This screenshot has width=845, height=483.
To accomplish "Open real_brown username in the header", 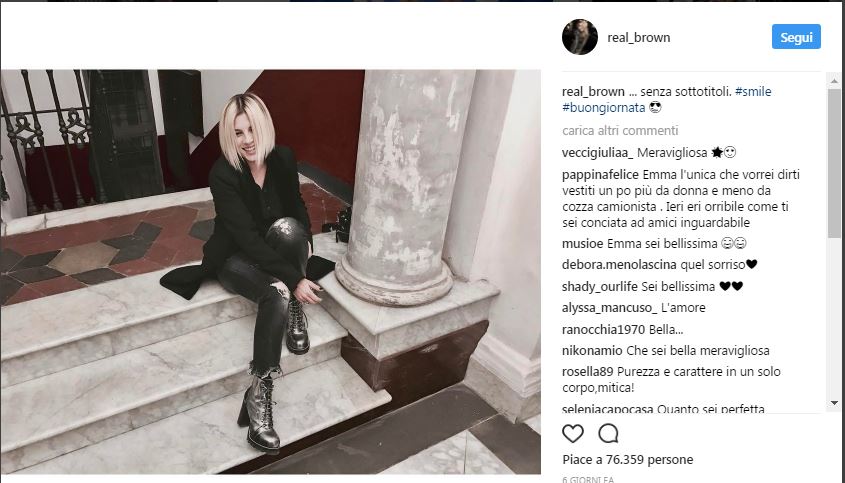I will (x=639, y=38).
